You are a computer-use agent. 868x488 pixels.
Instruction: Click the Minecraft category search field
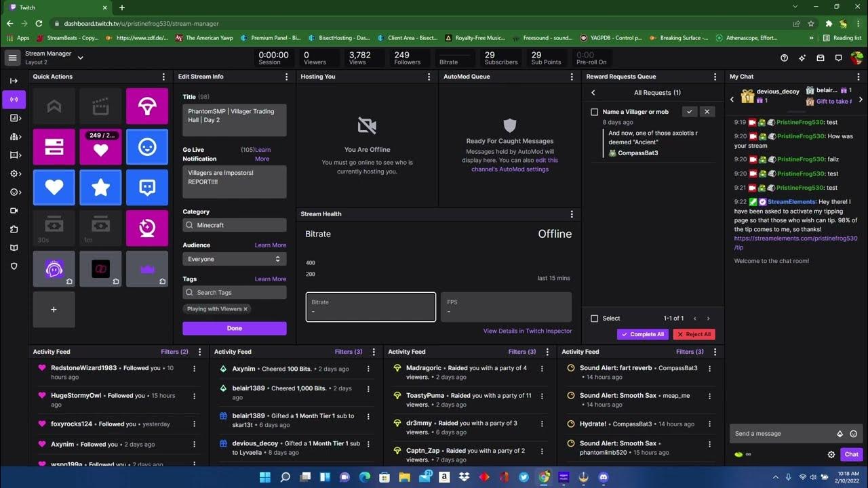click(x=235, y=225)
